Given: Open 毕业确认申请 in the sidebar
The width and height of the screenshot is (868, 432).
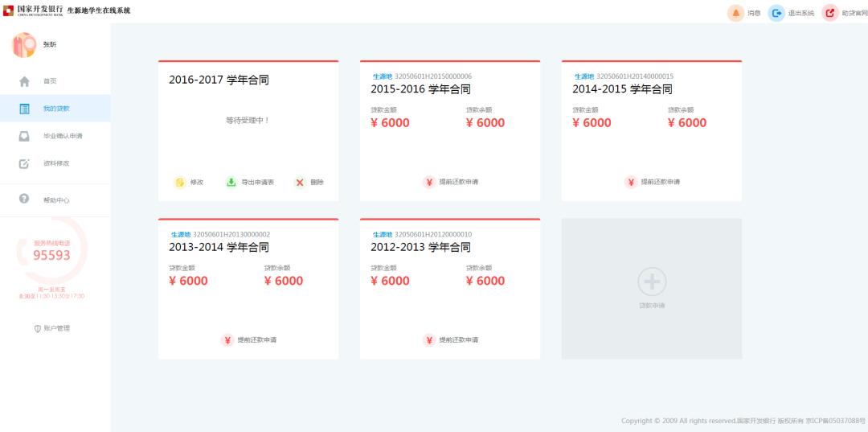Looking at the screenshot, I should click(x=63, y=136).
